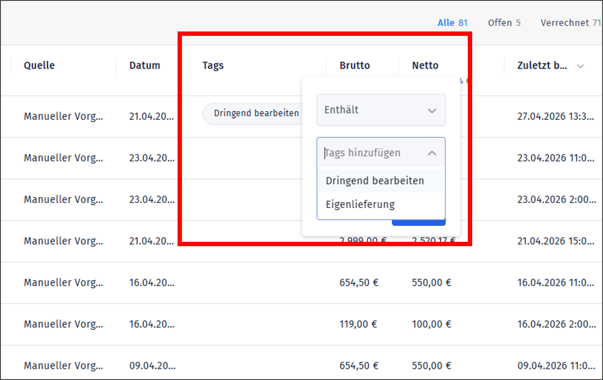The height and width of the screenshot is (380, 603).
Task: Sort by the Datum column header
Action: (145, 65)
